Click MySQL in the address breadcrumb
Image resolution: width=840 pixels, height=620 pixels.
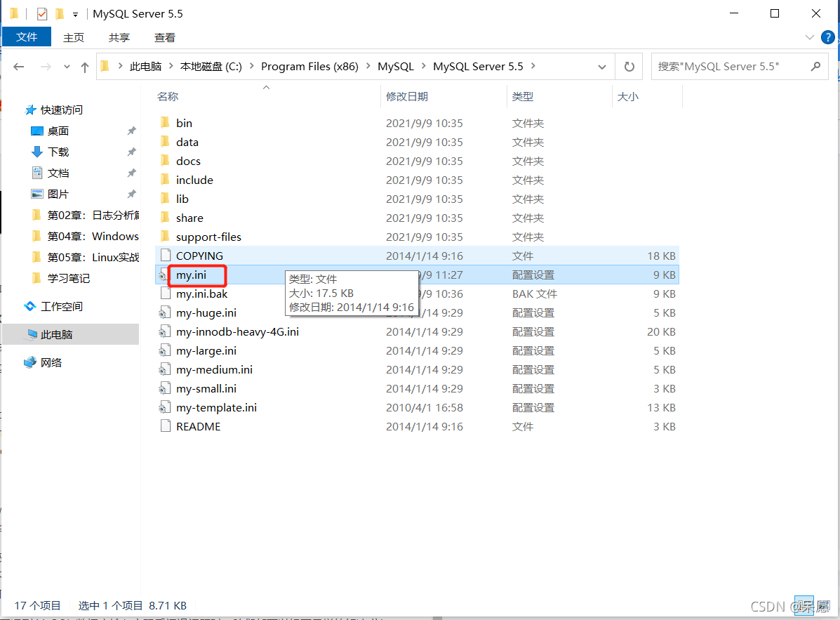pyautogui.click(x=395, y=67)
